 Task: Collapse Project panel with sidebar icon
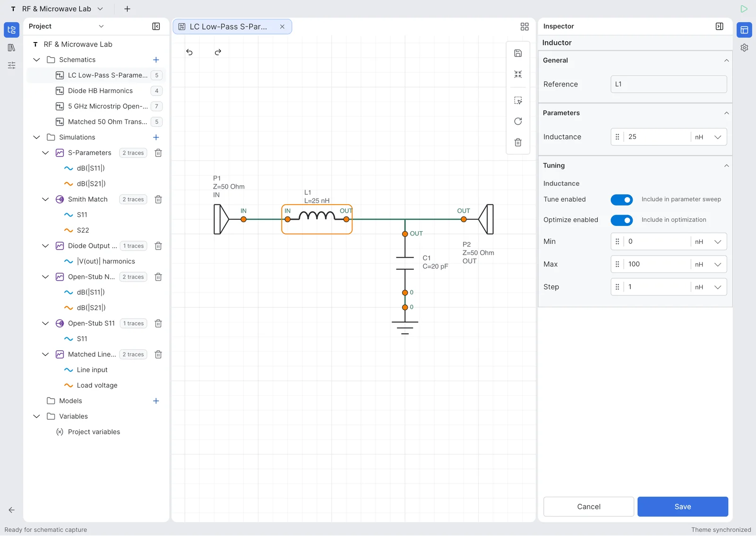tap(156, 26)
